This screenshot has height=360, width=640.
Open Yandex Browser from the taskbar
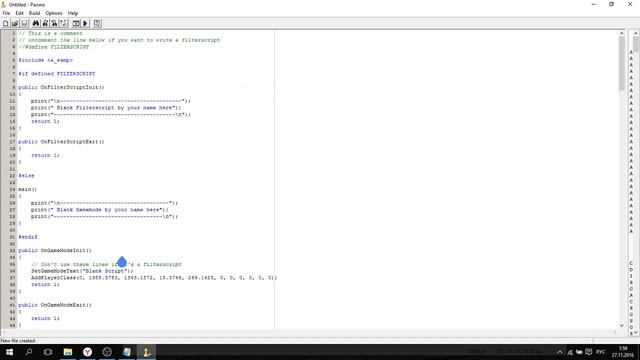coord(87,352)
